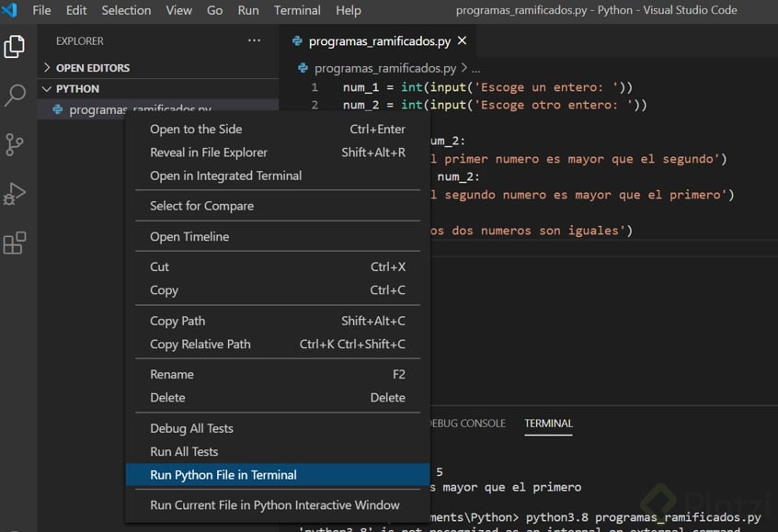Click 'python3.8 programas_ramificados.py' terminal command
This screenshot has height=532, width=778.
pos(643,517)
